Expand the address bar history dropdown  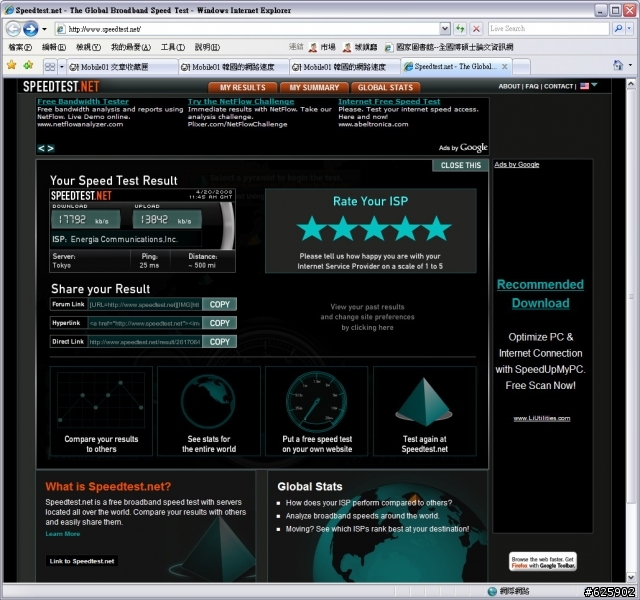pos(445,29)
